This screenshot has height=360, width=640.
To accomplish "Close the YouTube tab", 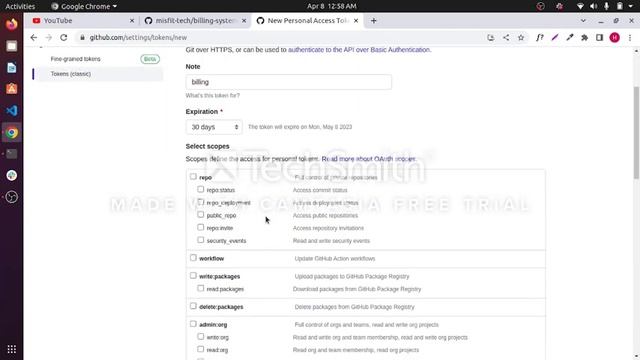I will [x=132, y=21].
